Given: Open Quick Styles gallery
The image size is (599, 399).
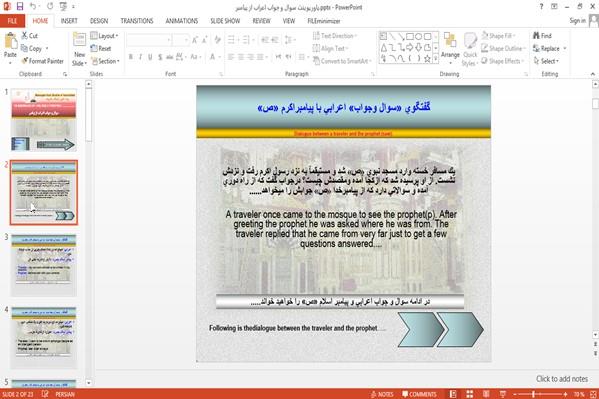Looking at the screenshot, I should 470,49.
